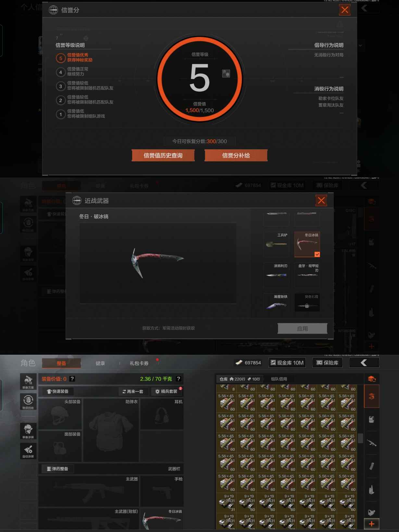Filter warehouse by body armor icon
399x532 pixels.
point(371,419)
